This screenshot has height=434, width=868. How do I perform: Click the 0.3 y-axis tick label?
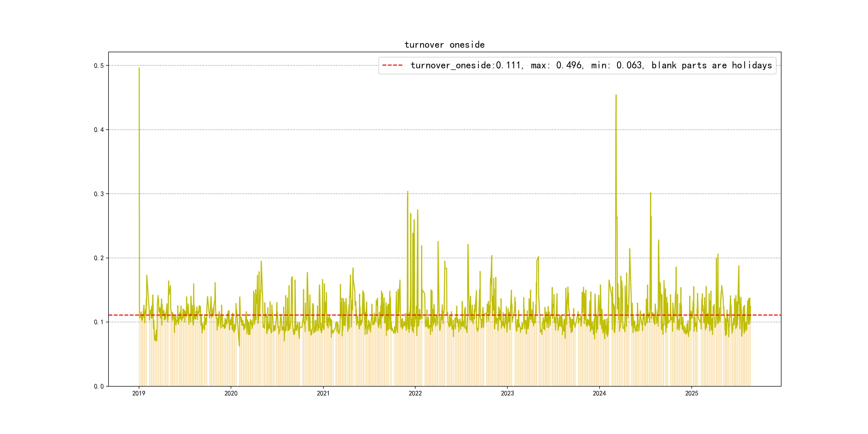[99, 194]
